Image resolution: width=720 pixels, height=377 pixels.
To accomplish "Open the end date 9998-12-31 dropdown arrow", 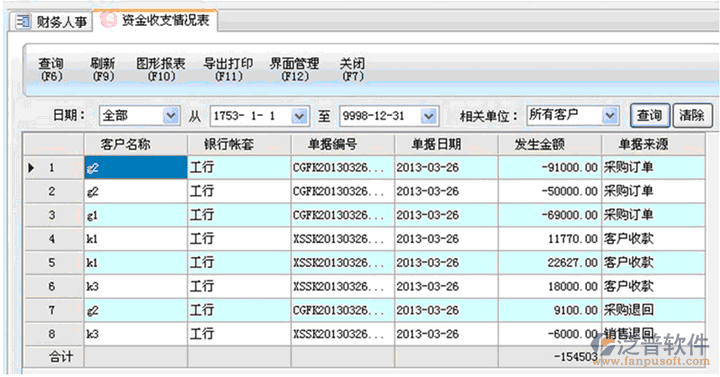I will (x=429, y=116).
